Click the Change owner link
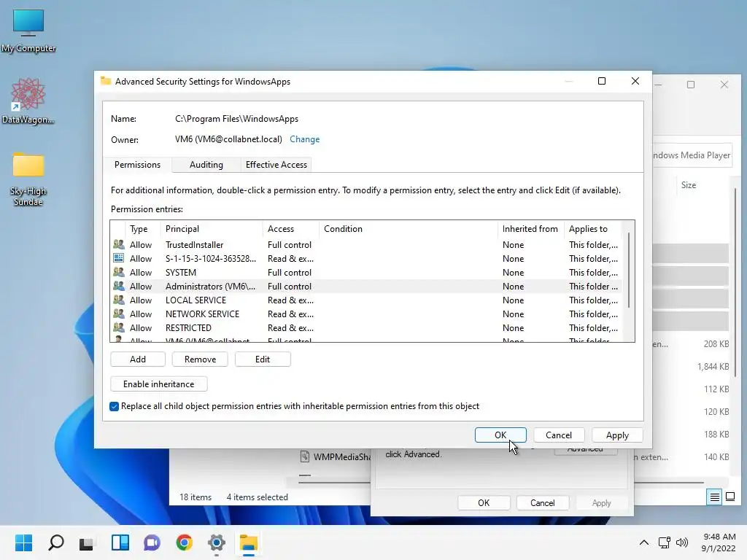Image resolution: width=747 pixels, height=560 pixels. pos(304,139)
